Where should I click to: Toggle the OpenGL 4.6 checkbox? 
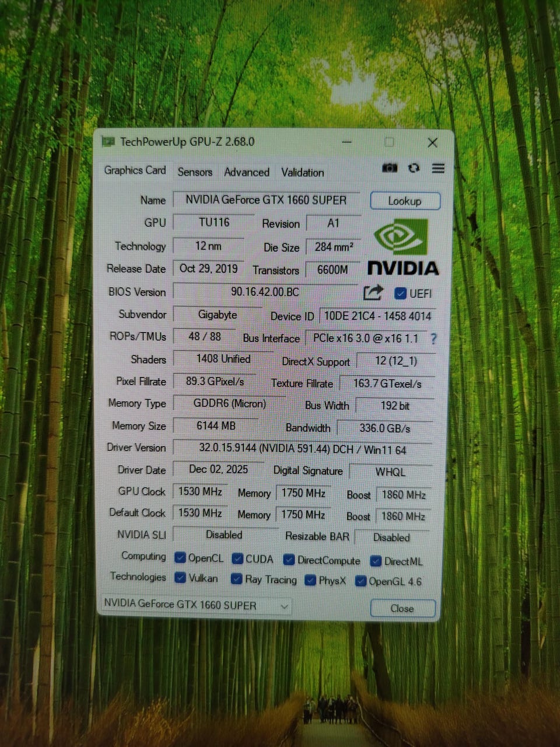360,581
